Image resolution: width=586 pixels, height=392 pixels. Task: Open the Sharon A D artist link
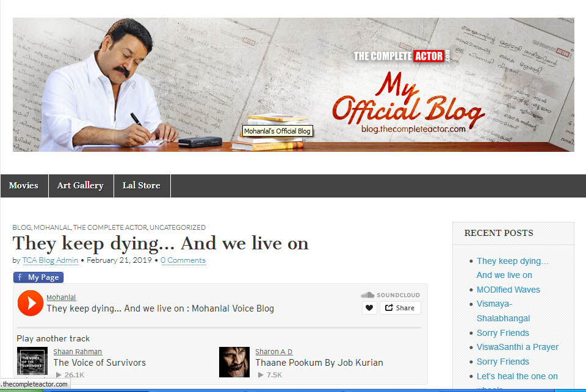pyautogui.click(x=273, y=352)
